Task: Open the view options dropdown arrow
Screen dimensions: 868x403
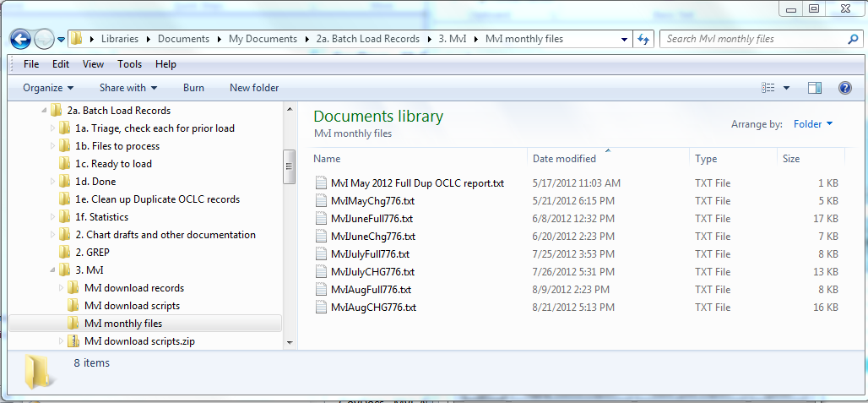Action: (x=787, y=88)
